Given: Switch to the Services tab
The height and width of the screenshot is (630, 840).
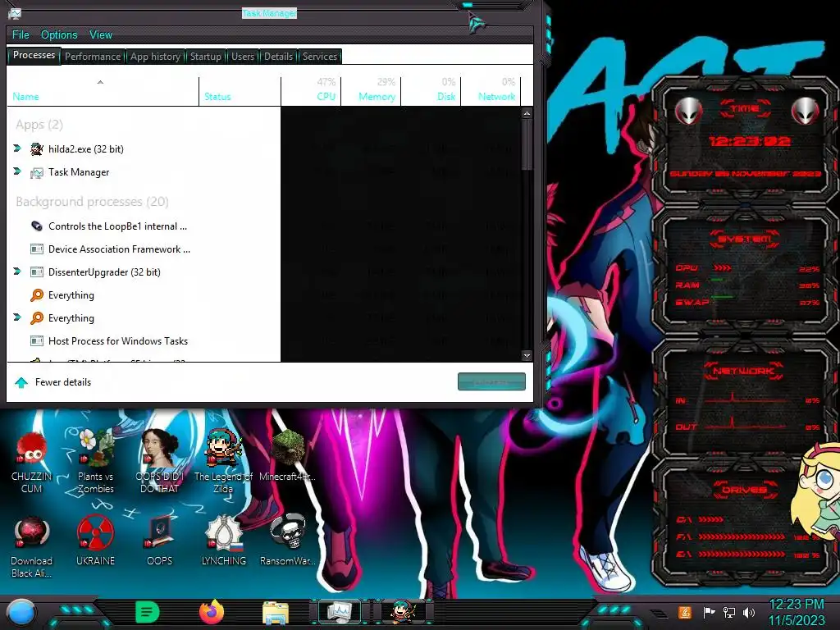Looking at the screenshot, I should [320, 57].
